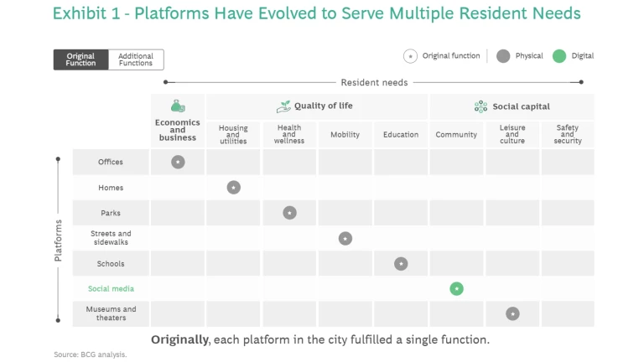Click the green Digital legend swatch
Viewport: 644px width, 362px height.
pos(559,56)
